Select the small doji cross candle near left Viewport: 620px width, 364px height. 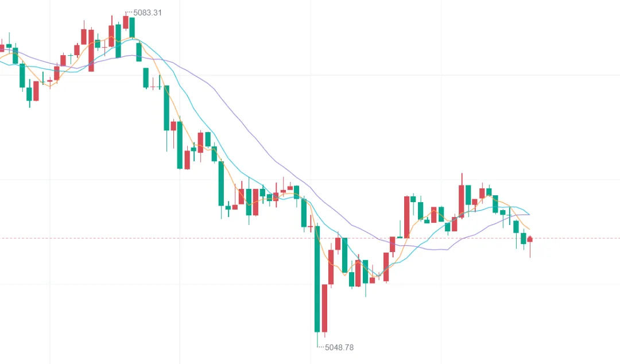click(71, 56)
